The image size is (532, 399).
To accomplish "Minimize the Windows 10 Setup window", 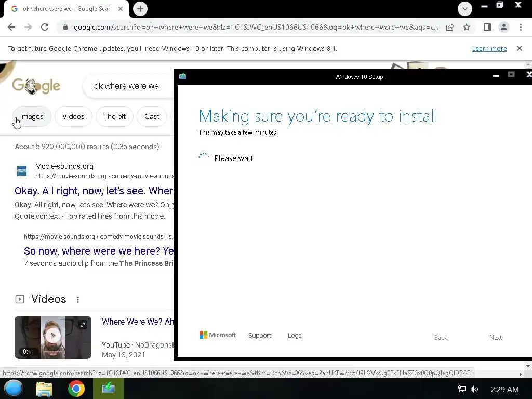I will [x=496, y=76].
